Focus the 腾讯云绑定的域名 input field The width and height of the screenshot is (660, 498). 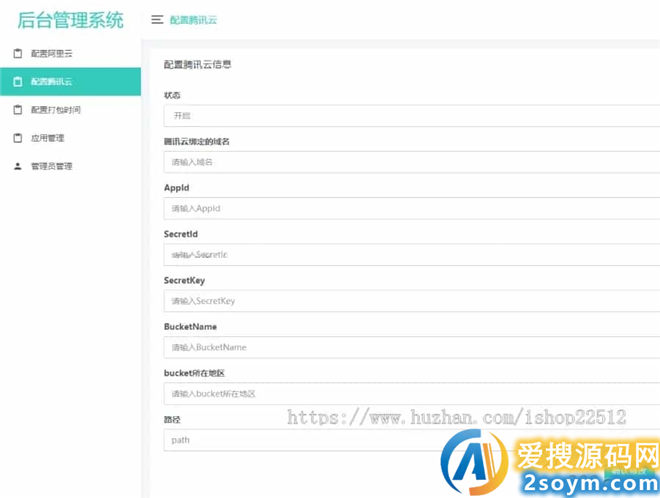[412, 162]
